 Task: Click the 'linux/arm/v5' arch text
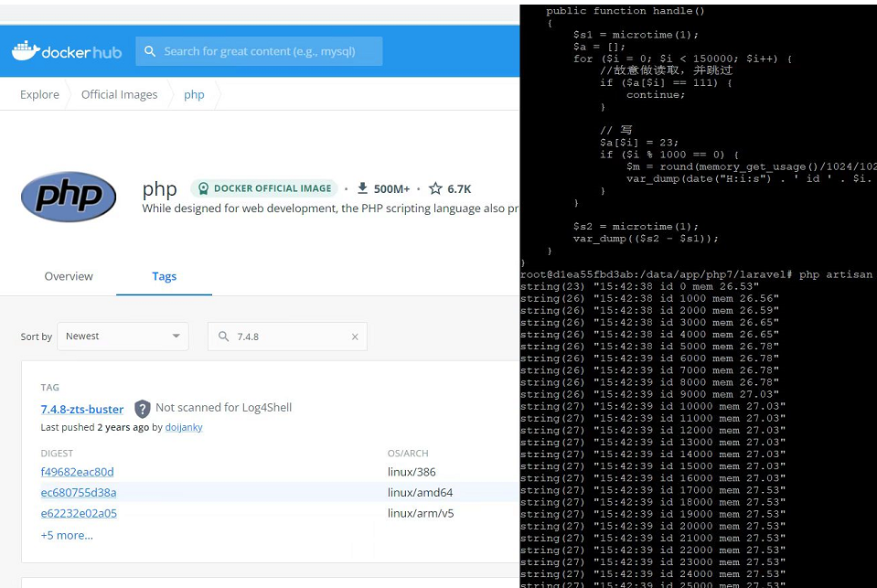(421, 514)
